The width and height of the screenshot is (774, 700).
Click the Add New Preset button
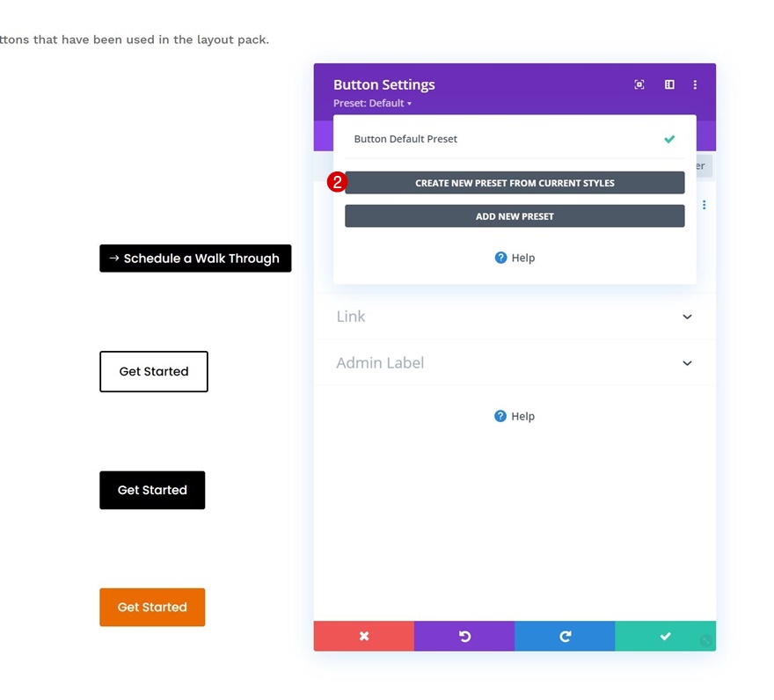tap(515, 216)
